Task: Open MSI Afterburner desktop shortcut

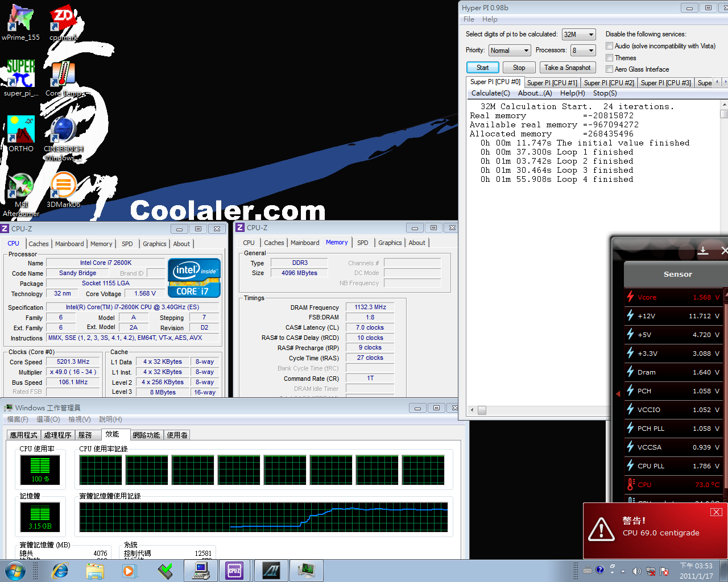Action: [x=21, y=194]
